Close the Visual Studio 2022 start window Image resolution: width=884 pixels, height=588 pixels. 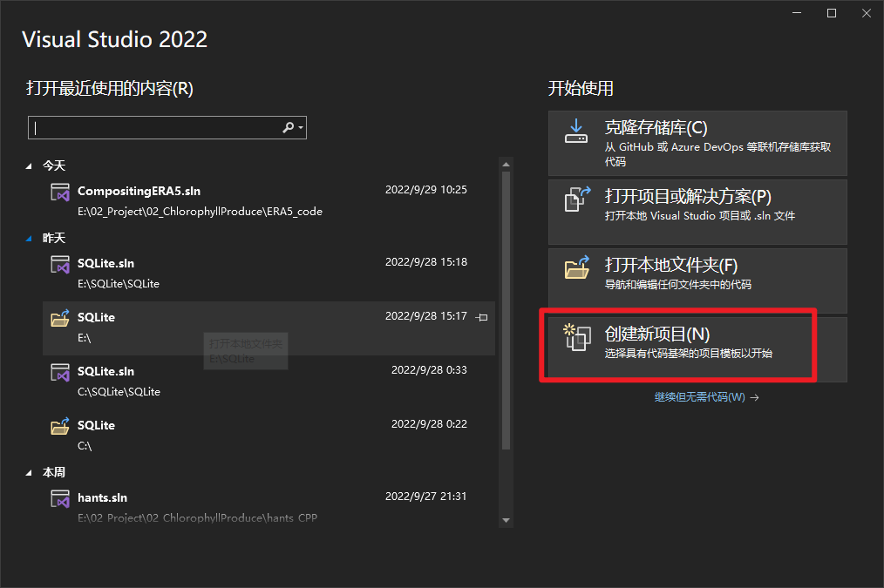pyautogui.click(x=867, y=13)
